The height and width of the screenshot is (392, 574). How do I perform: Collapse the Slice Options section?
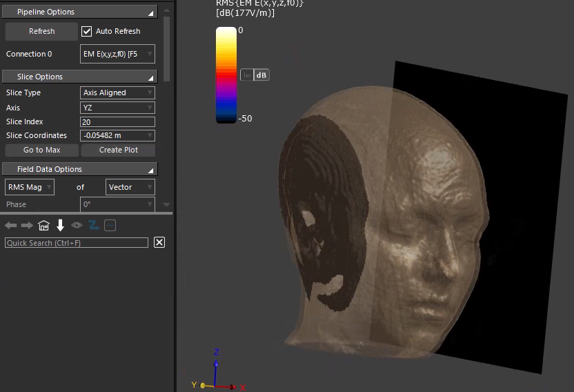(x=80, y=77)
